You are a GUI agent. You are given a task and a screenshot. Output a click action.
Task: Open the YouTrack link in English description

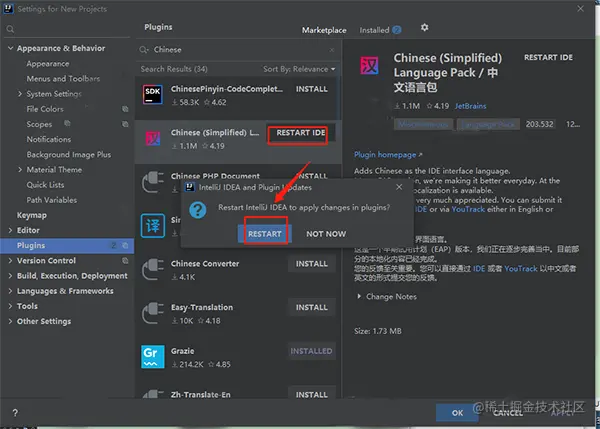(x=468, y=209)
